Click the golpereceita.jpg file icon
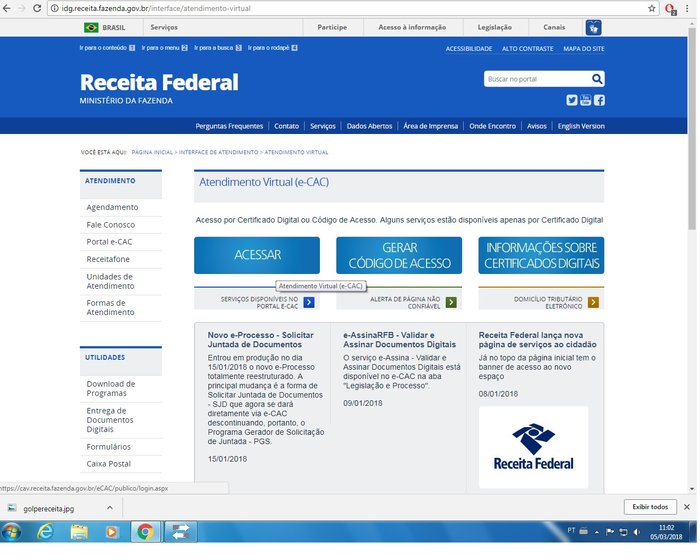Image resolution: width=700 pixels, height=560 pixels. (12, 508)
